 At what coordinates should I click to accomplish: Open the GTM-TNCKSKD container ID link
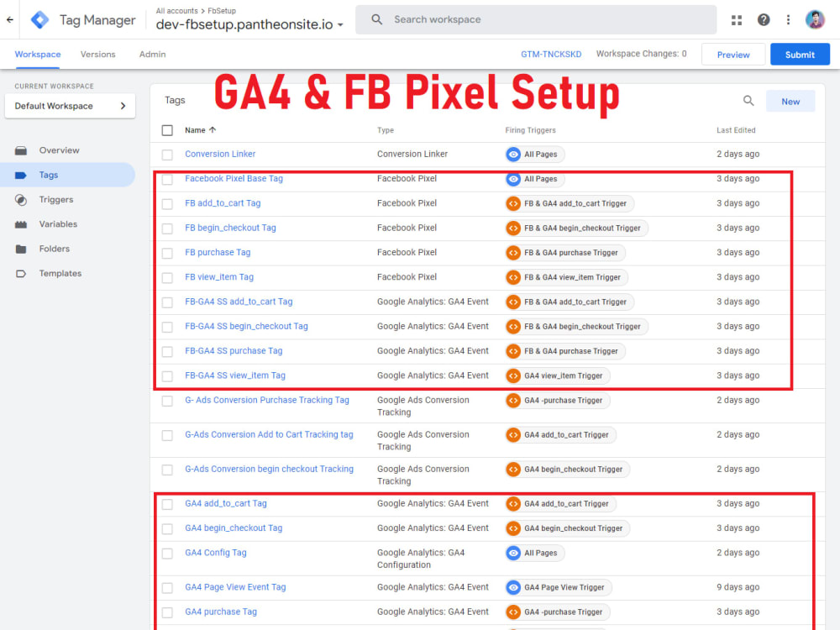(551, 54)
